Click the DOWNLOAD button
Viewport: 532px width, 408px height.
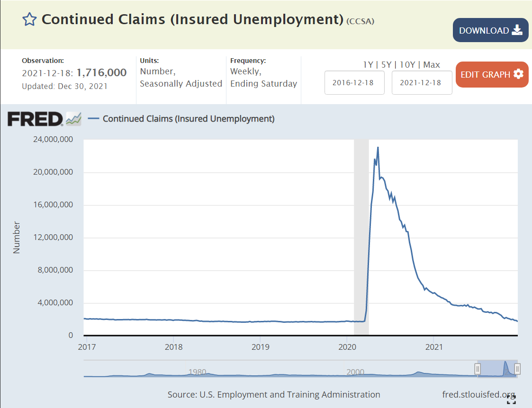click(490, 30)
